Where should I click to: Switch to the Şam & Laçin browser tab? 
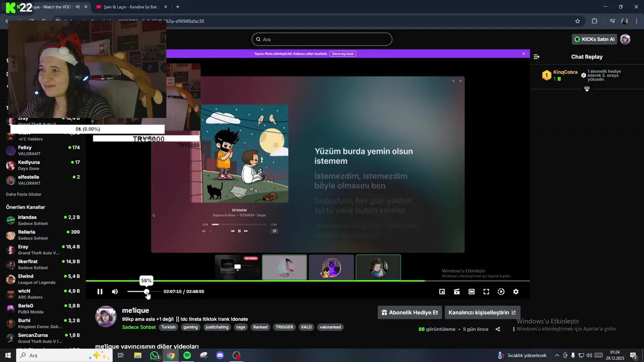click(130, 7)
